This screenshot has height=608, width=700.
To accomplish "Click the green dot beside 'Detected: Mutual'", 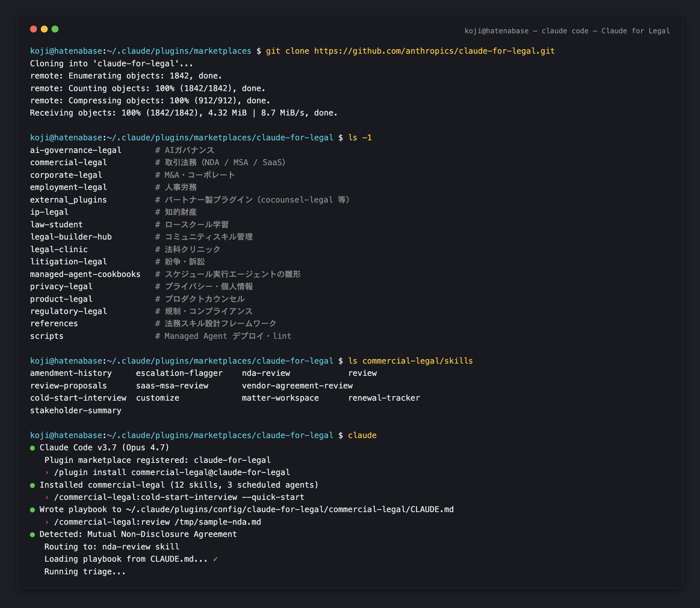I will (x=32, y=535).
